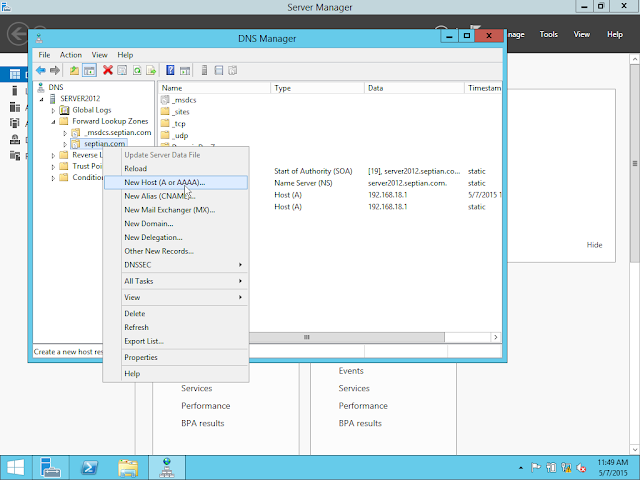
Task: Click the Server Manager back arrow button
Action: 18,33
